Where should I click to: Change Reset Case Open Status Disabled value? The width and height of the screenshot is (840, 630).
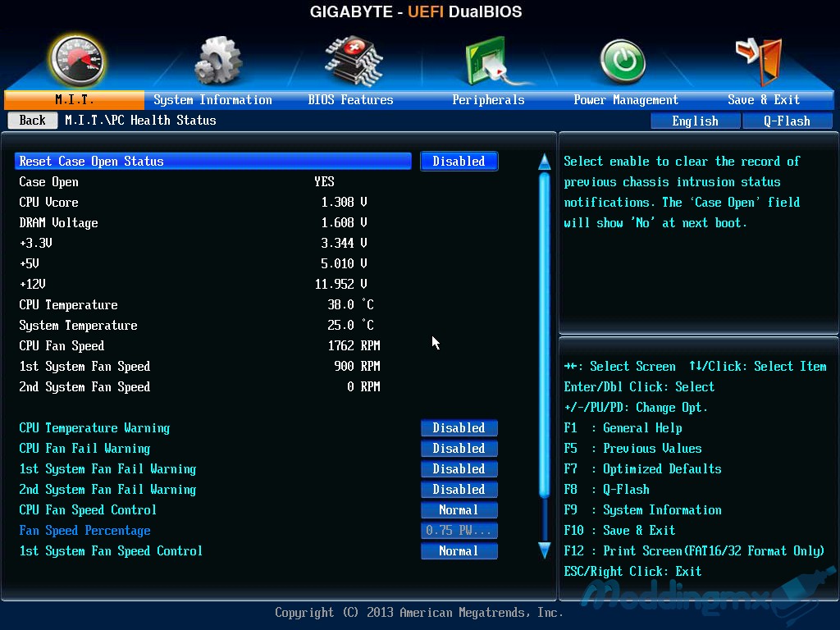pos(459,162)
